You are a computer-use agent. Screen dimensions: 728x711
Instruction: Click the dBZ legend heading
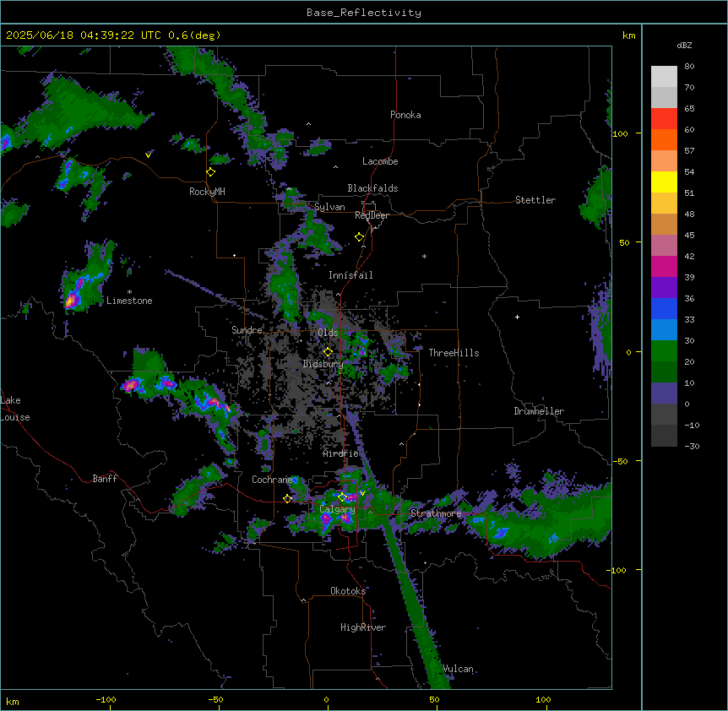684,46
